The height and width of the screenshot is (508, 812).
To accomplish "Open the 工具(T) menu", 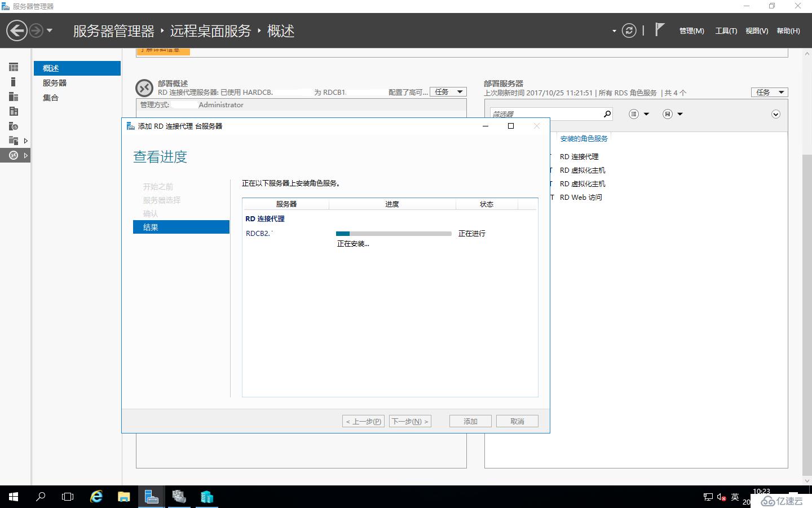I will pyautogui.click(x=726, y=30).
